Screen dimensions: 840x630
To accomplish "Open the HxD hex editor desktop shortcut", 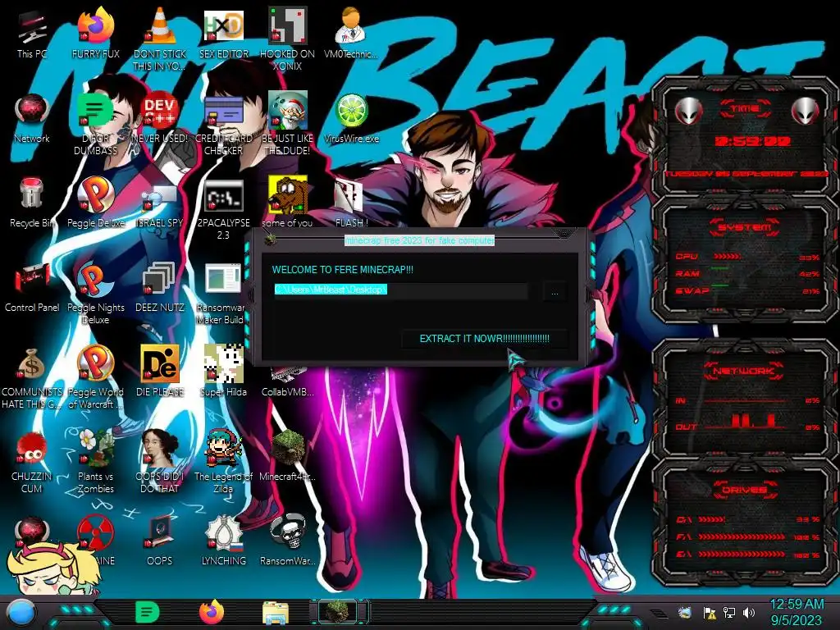I will (x=223, y=34).
